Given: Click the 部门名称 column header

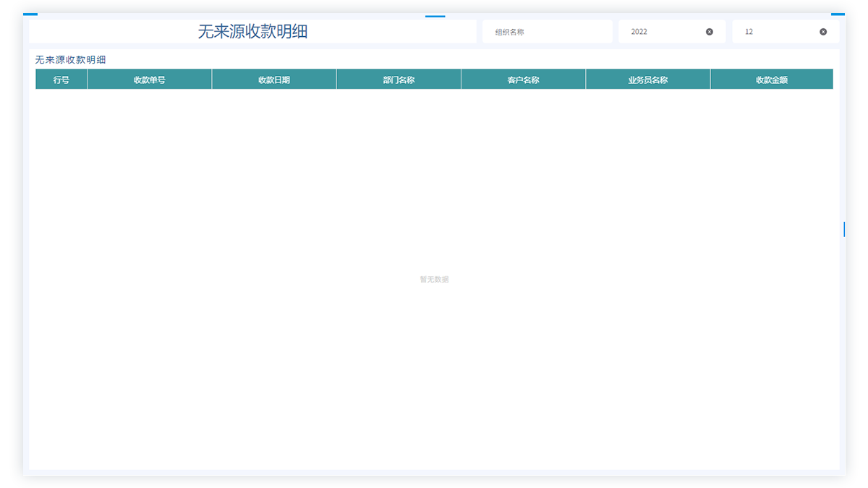Looking at the screenshot, I should (399, 80).
